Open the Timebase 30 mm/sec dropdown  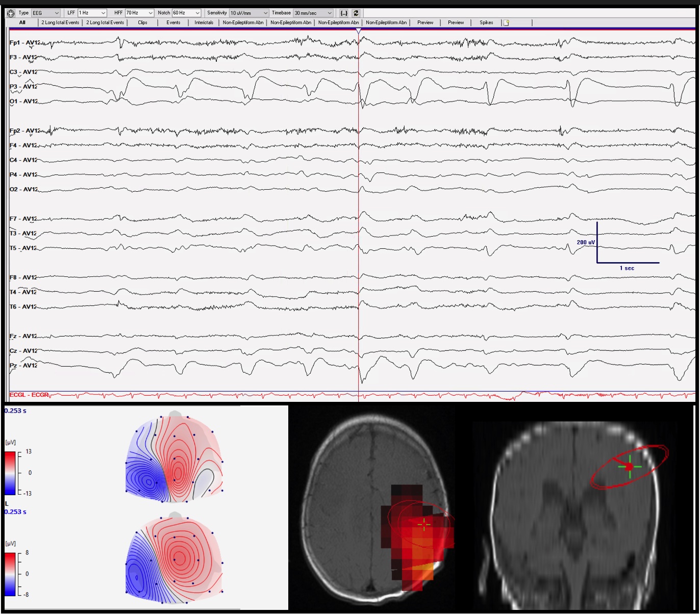pyautogui.click(x=313, y=13)
